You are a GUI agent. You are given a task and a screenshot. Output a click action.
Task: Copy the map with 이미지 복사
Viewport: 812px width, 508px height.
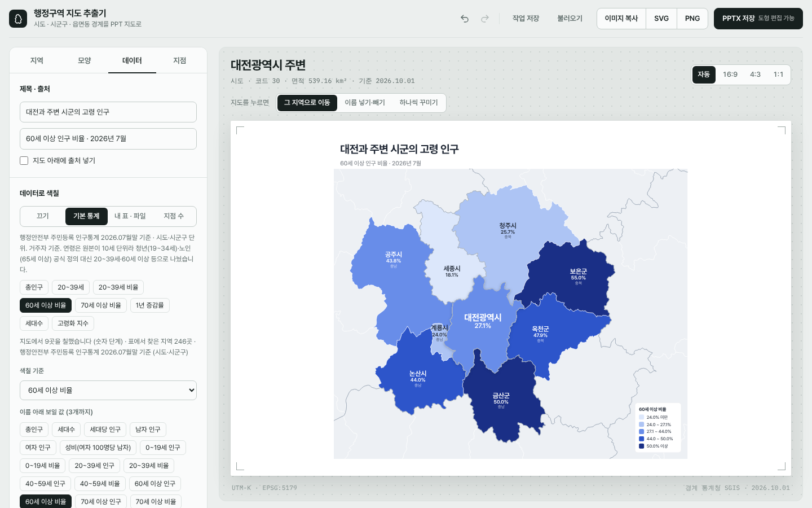pyautogui.click(x=621, y=19)
